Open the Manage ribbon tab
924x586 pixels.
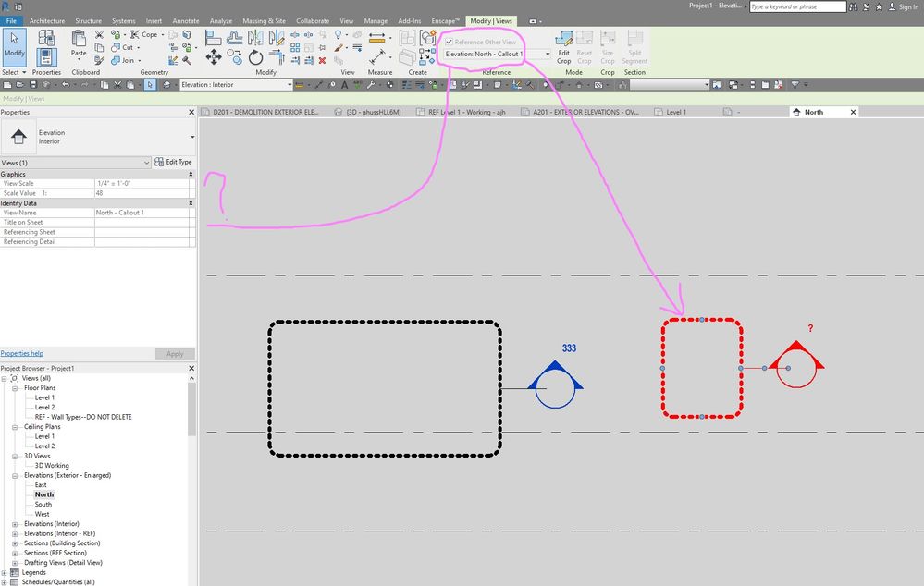pos(376,20)
